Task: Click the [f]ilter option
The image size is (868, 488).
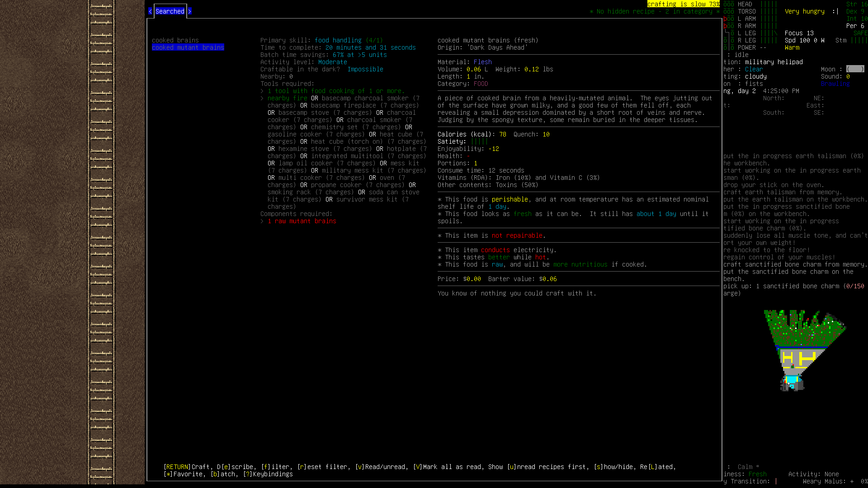Action: click(x=275, y=467)
